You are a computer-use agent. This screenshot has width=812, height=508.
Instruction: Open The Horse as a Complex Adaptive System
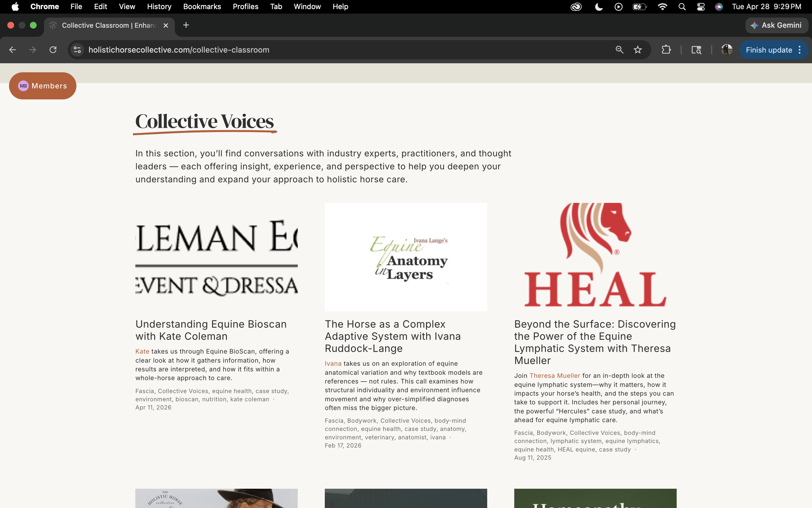pyautogui.click(x=393, y=336)
